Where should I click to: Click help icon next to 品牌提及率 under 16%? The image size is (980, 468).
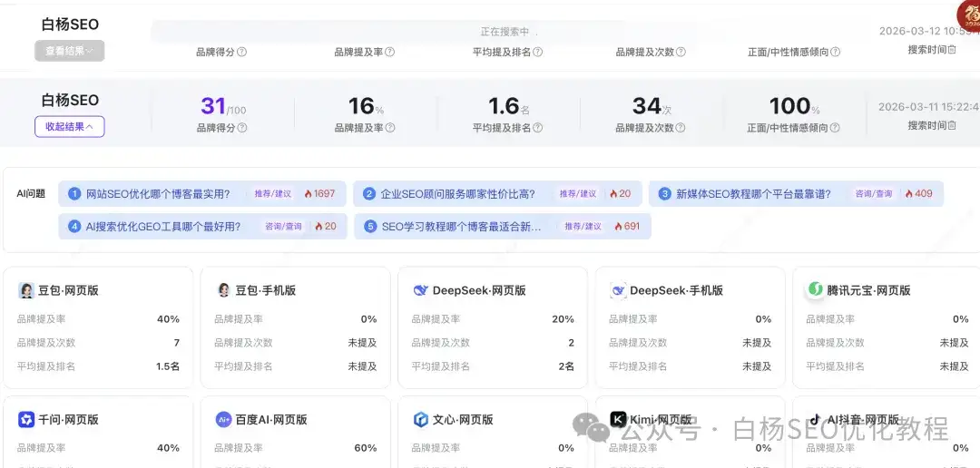click(x=390, y=128)
